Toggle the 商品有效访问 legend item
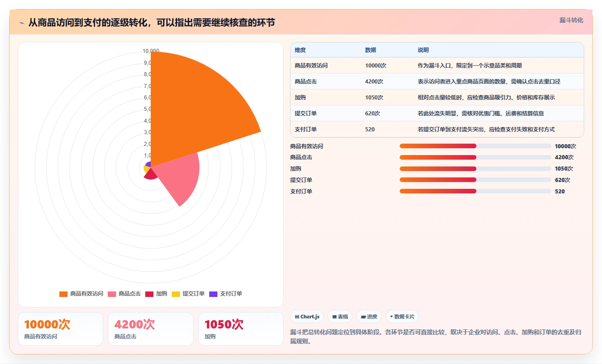602x364 pixels. pos(81,294)
